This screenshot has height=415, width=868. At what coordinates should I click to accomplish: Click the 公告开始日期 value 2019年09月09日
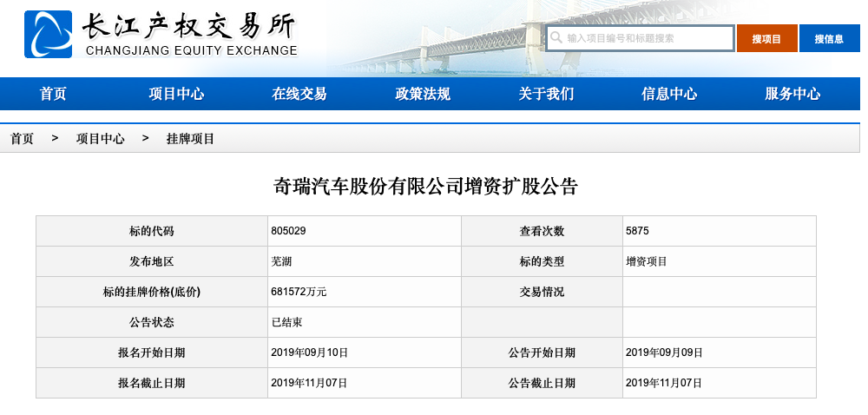[x=664, y=352]
